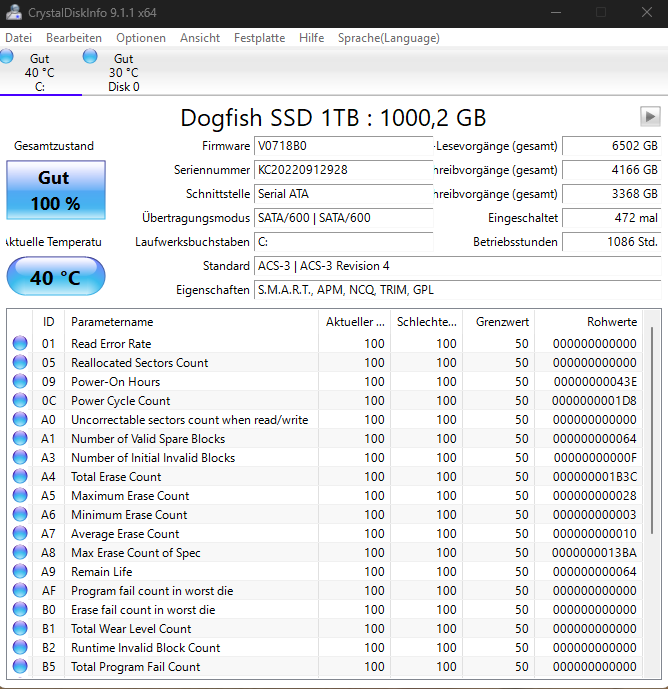Click the Seriennummer field KC20220912928
The width and height of the screenshot is (668, 689).
343,170
